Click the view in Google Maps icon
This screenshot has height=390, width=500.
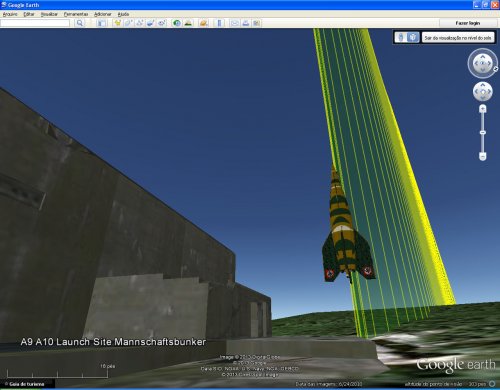point(256,23)
